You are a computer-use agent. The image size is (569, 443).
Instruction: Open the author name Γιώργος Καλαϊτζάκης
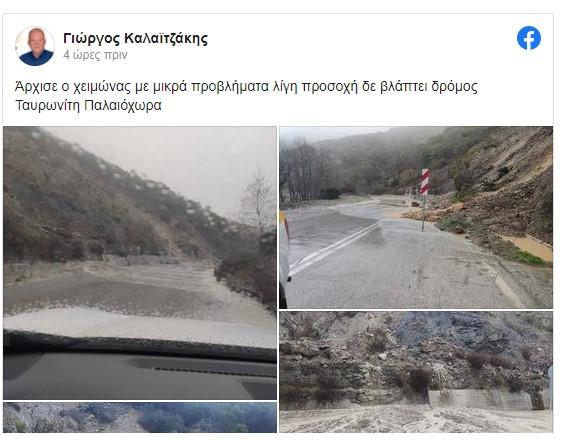135,38
